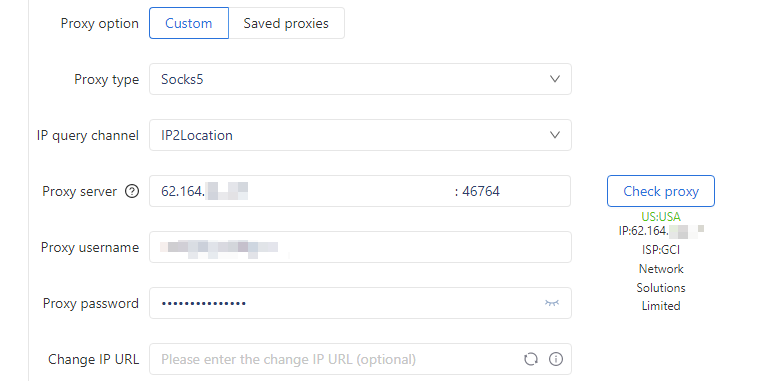Open the IP2Location channel combo box
Image resolution: width=759 pixels, height=381 pixels.
coord(360,135)
